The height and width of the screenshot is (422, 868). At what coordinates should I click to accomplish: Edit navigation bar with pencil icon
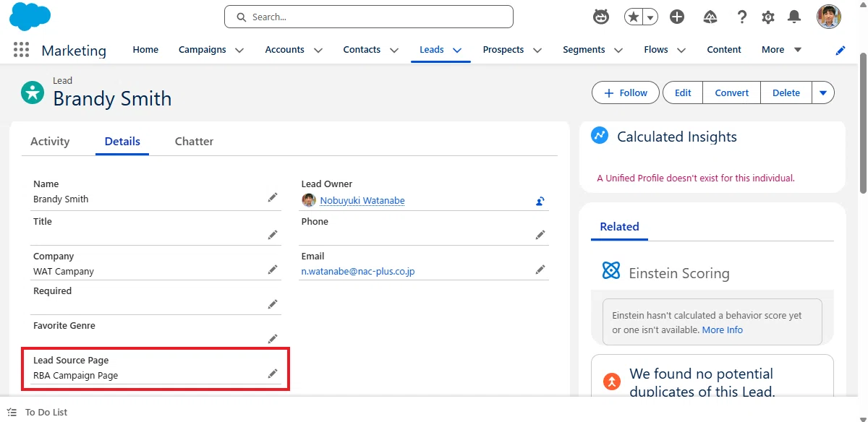[x=841, y=50]
